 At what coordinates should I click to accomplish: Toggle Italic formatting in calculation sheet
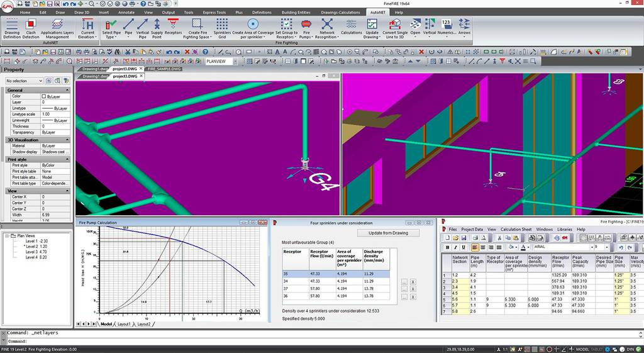pos(456,247)
